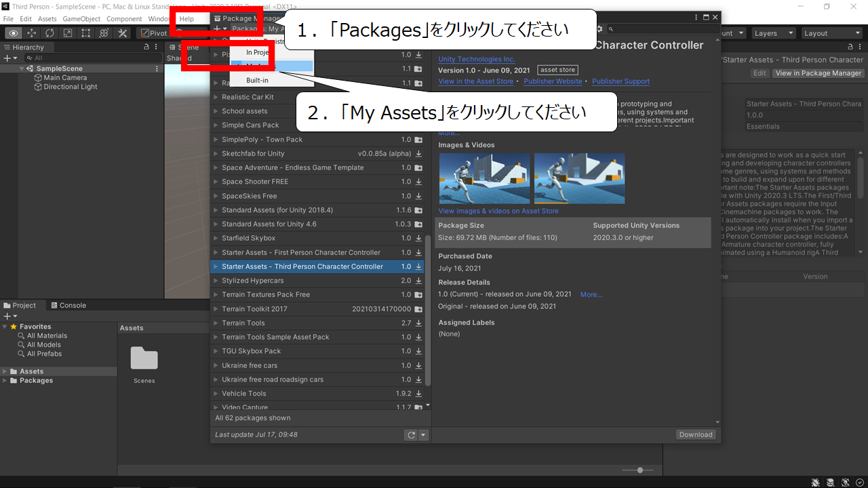This screenshot has height=488, width=868.
Task: Click the Download button
Action: pos(696,434)
